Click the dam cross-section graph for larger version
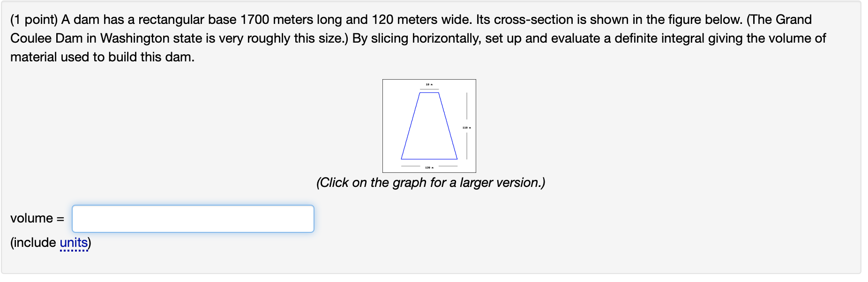 [429, 126]
